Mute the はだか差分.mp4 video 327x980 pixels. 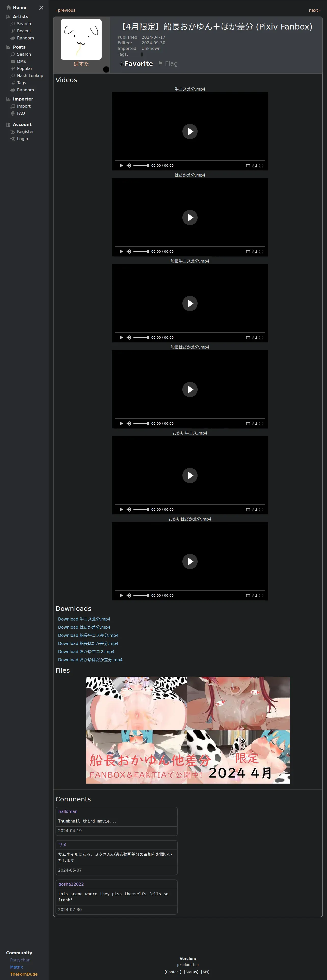(129, 251)
